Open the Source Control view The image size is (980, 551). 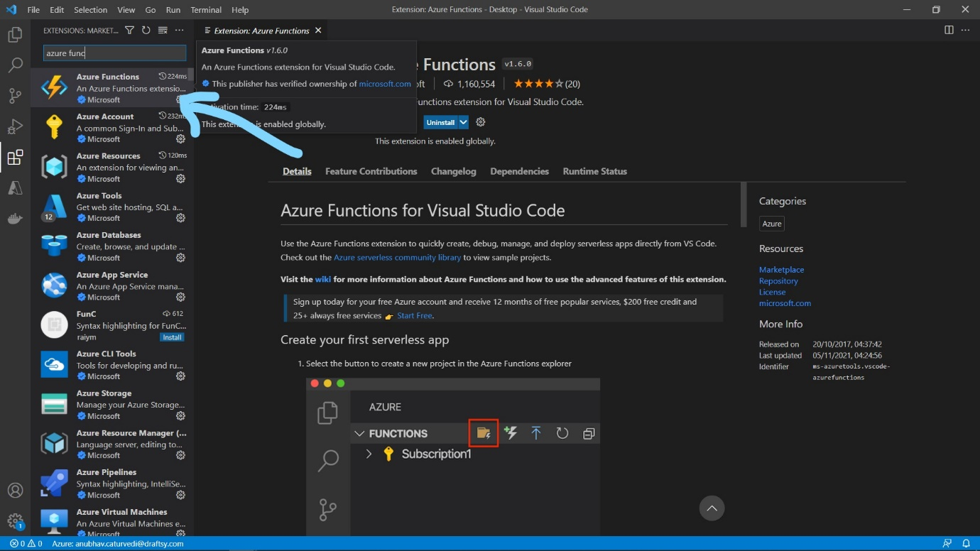click(x=15, y=95)
